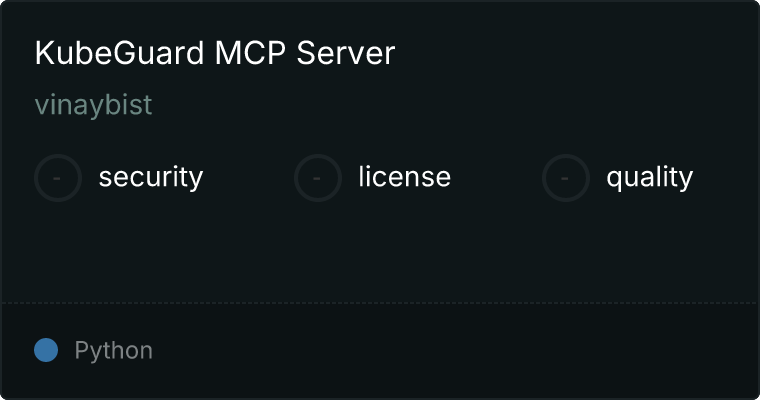Image resolution: width=760 pixels, height=400 pixels.
Task: Visit the vinaybist author profile
Action: tap(94, 105)
